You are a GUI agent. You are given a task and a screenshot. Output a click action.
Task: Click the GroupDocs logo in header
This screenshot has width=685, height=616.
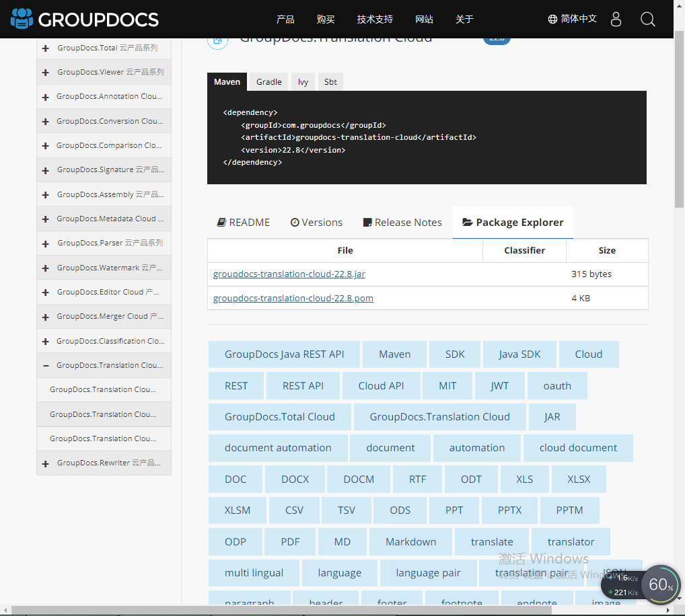[84, 20]
